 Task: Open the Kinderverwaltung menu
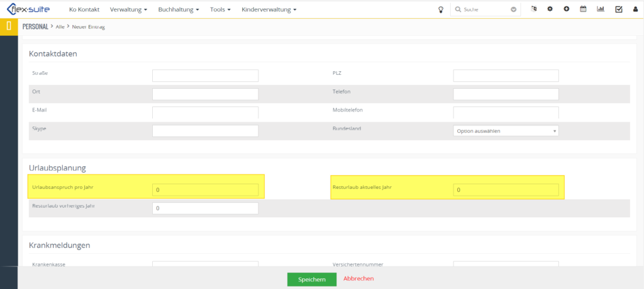point(269,10)
